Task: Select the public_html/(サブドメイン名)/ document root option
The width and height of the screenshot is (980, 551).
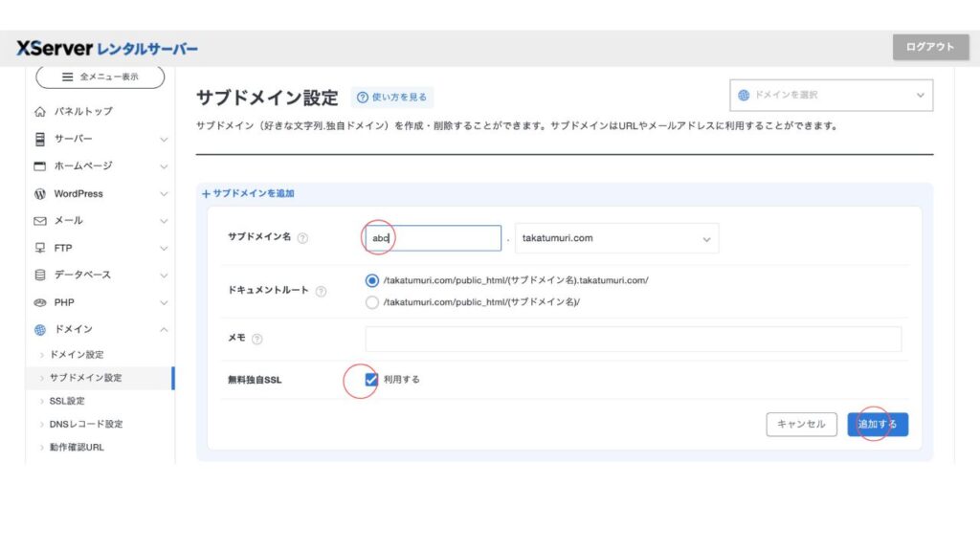Action: [x=372, y=302]
